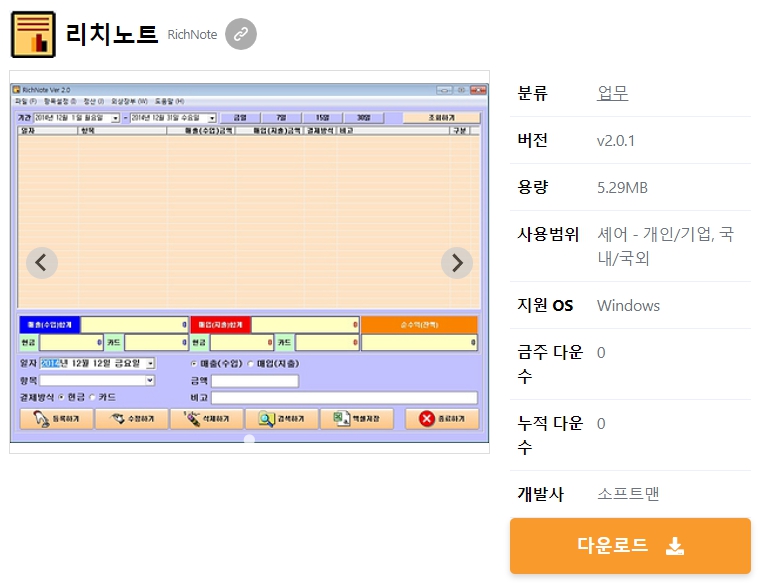Click the 매입(지출)합계 total value field
The width and height of the screenshot is (759, 583).
[305, 324]
